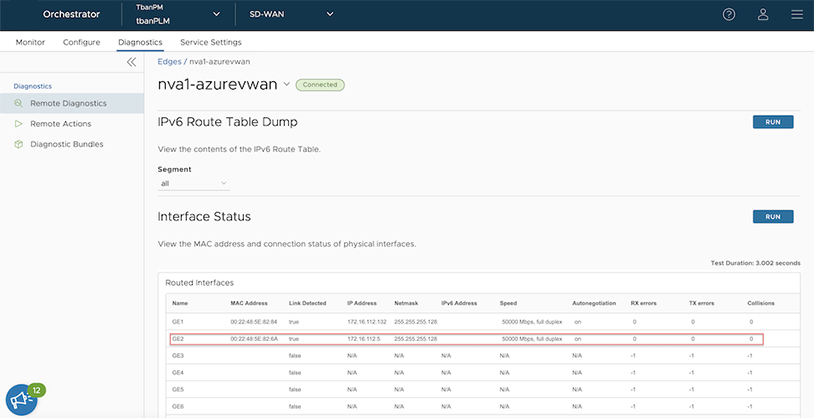The width and height of the screenshot is (814, 418).
Task: Switch to the Monitor tab
Action: click(x=30, y=42)
